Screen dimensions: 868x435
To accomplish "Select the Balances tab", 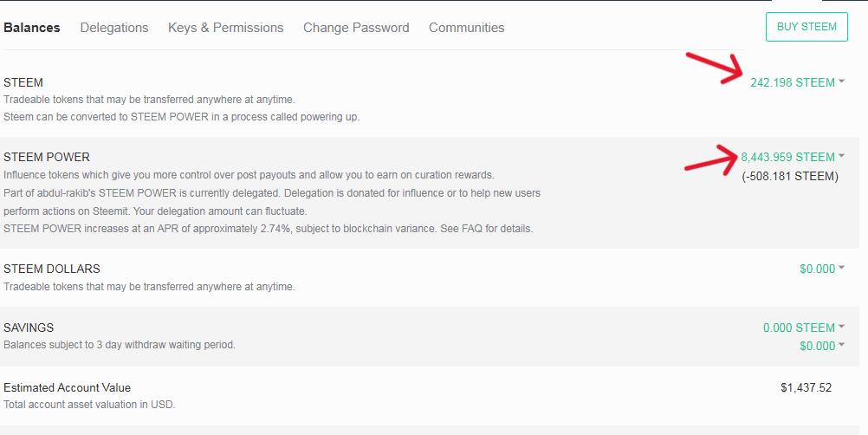I will (31, 28).
